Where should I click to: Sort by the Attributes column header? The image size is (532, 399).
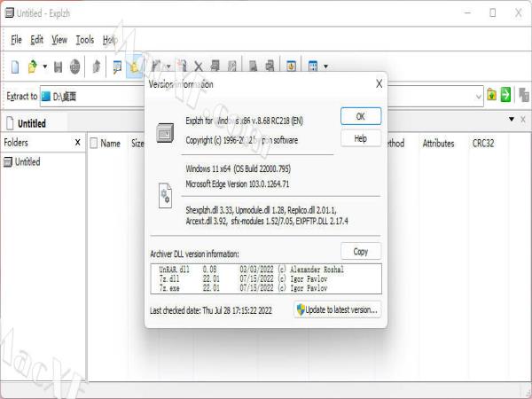pyautogui.click(x=438, y=144)
